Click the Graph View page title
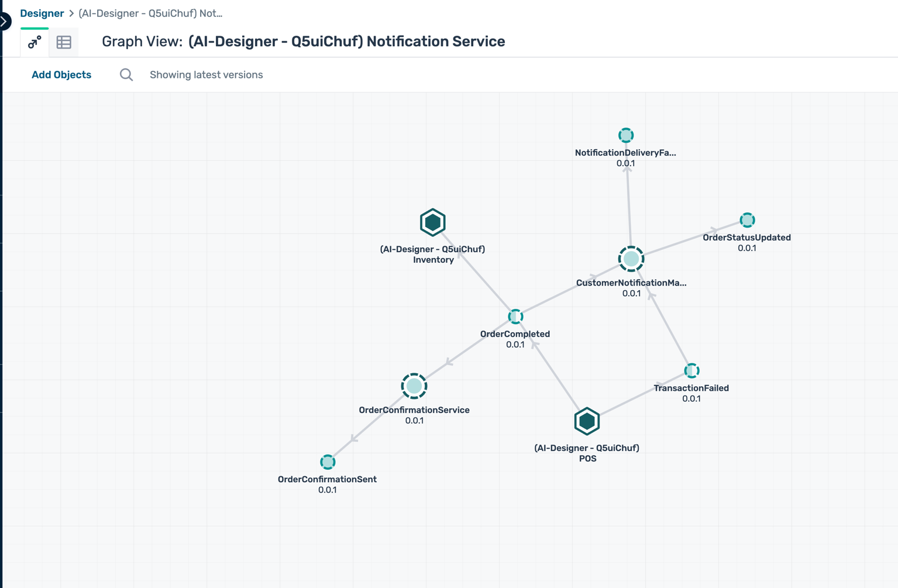 click(303, 42)
